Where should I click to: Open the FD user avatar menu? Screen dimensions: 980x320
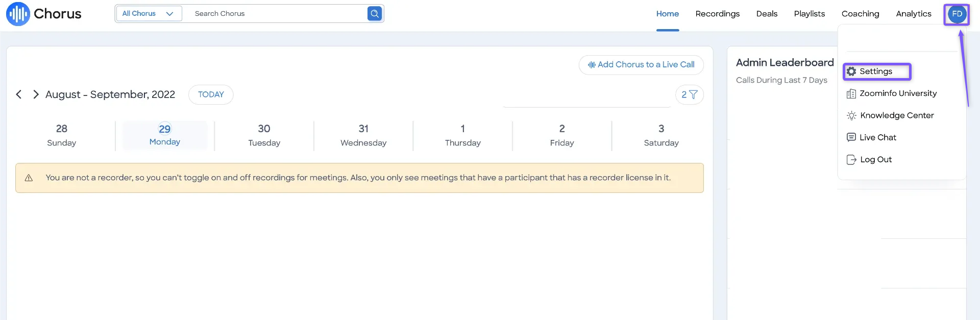957,14
